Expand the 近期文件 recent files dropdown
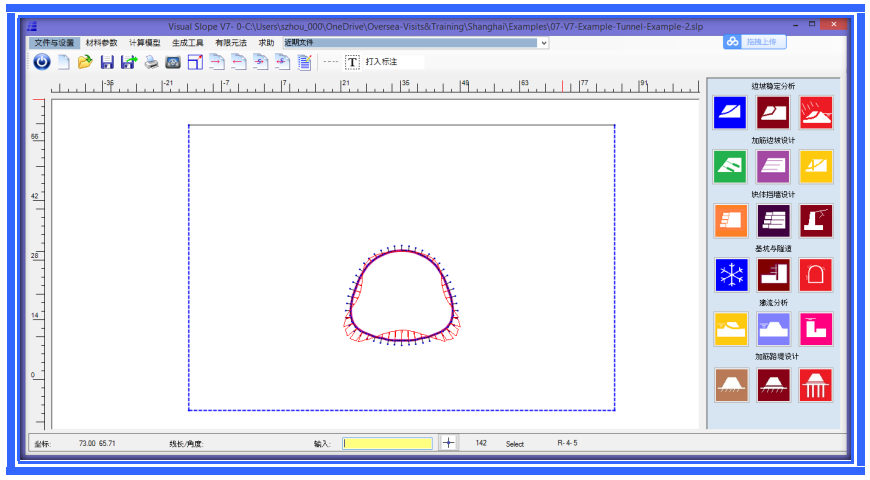 544,43
